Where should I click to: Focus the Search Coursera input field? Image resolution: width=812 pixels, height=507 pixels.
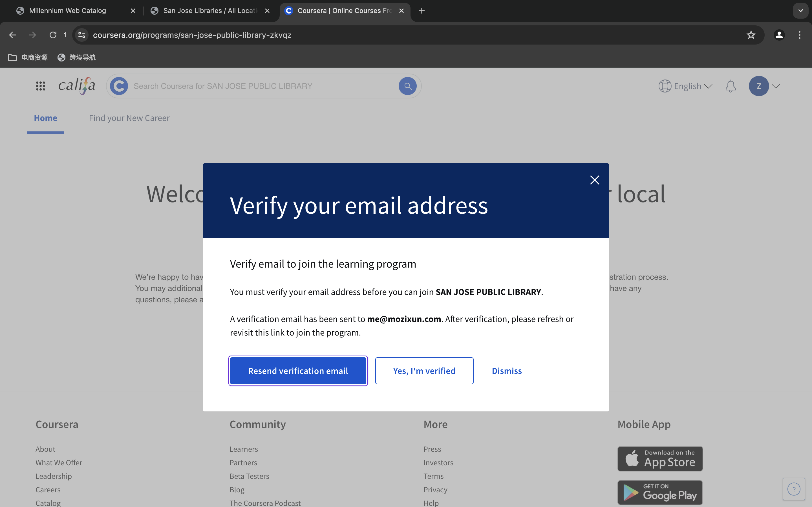point(263,86)
